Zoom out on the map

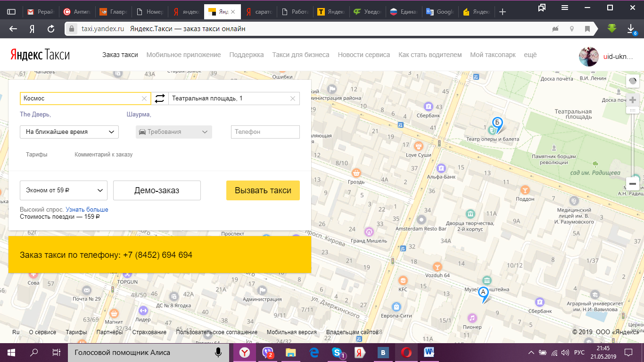pos(633,184)
